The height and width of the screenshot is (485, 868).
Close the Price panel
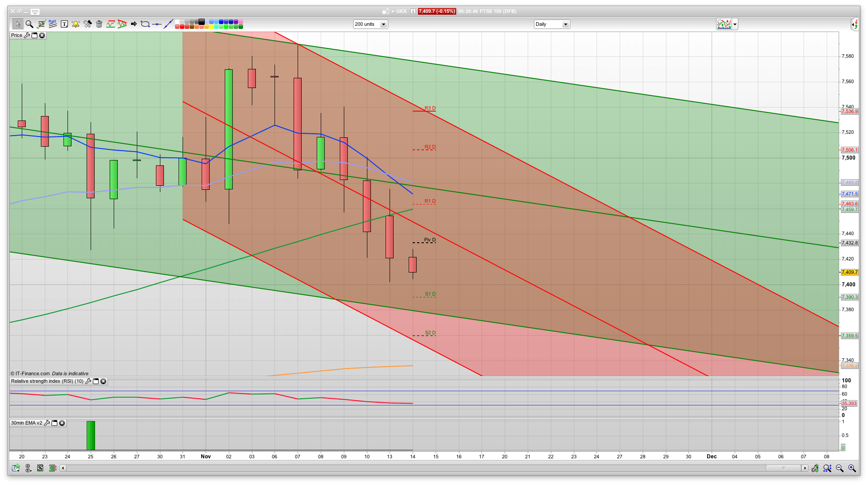coord(42,35)
